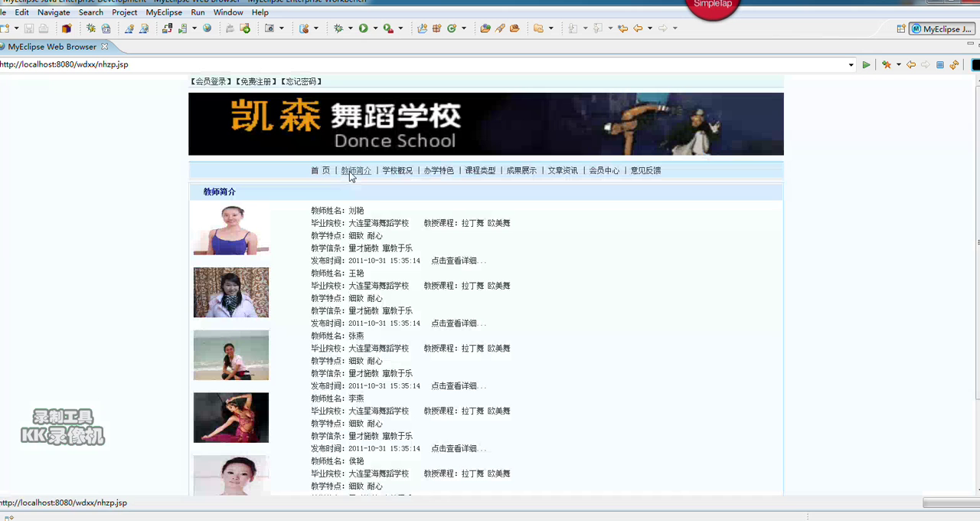Screen dimensions: 980x521
Task: Click the Last Edit Location arrow icon
Action: tap(622, 28)
